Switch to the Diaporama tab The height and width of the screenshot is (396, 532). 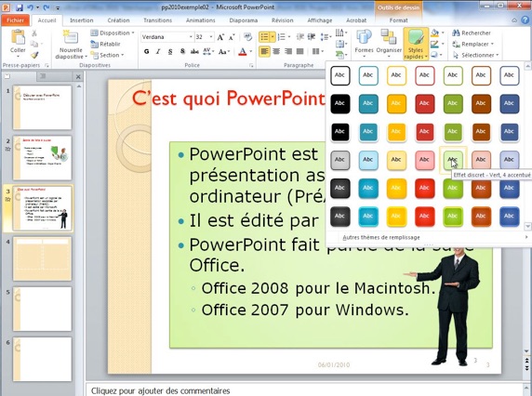click(x=244, y=20)
